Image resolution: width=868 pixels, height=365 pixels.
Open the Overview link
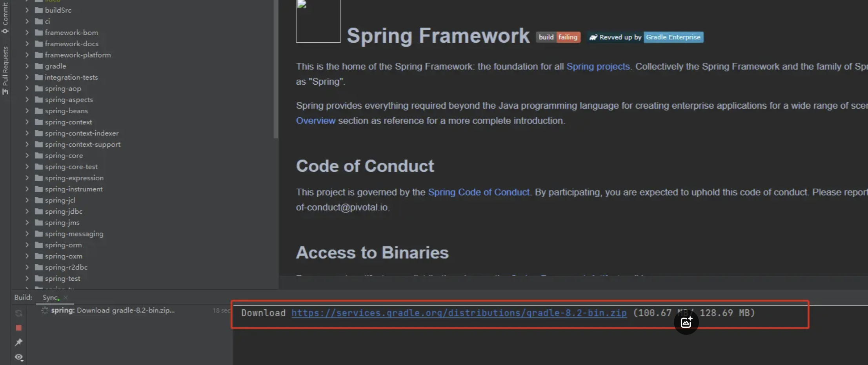(x=315, y=121)
